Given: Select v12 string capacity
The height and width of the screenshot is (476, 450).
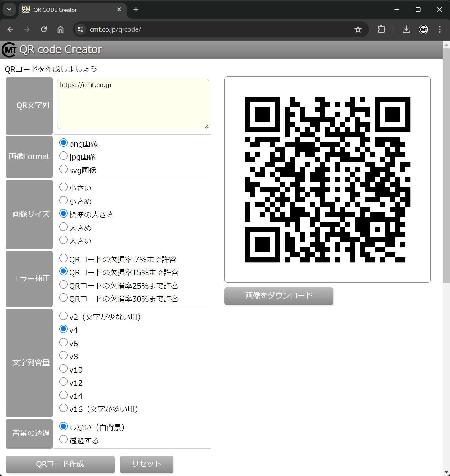Looking at the screenshot, I should [x=63, y=382].
